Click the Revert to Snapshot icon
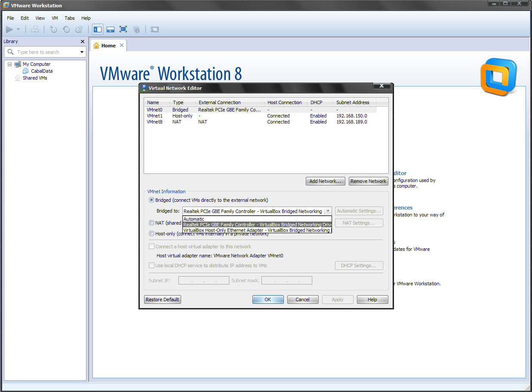The image size is (532, 392). tap(66, 29)
